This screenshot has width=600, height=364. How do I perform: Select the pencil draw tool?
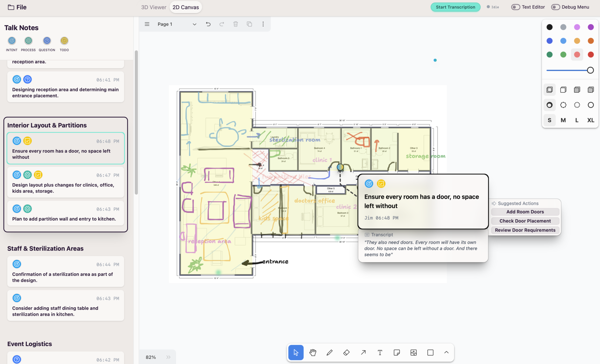(x=329, y=353)
